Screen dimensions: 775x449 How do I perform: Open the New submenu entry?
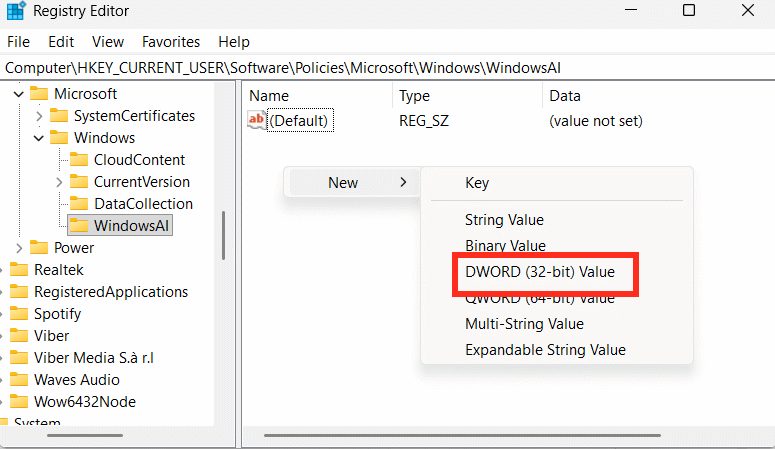pos(352,182)
